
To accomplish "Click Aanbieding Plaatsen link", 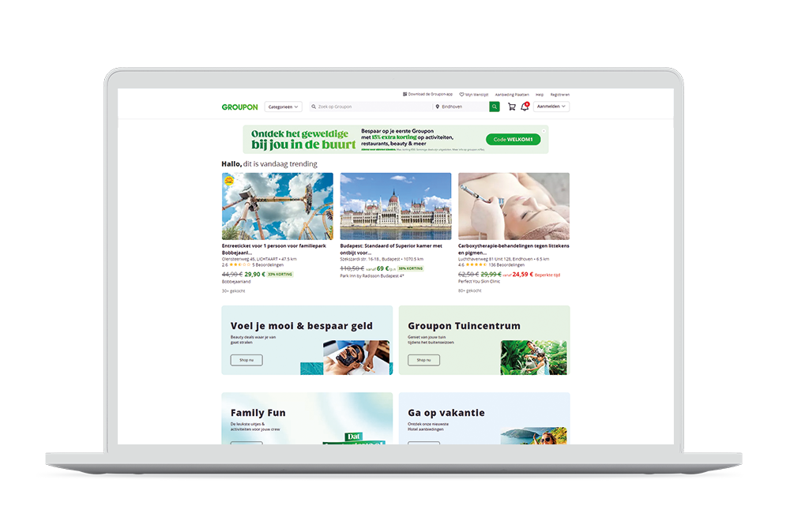I will (x=512, y=95).
